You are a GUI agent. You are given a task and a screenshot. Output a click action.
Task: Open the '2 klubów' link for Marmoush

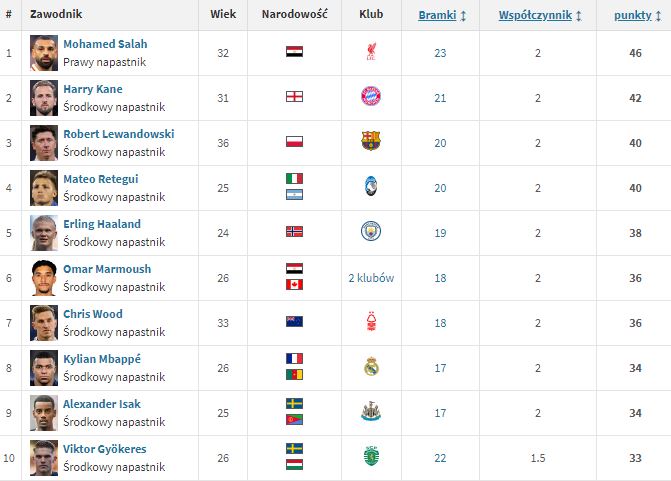(x=371, y=277)
